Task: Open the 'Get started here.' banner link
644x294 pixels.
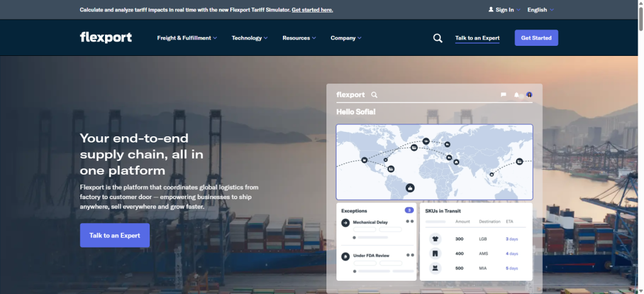Action: 312,10
